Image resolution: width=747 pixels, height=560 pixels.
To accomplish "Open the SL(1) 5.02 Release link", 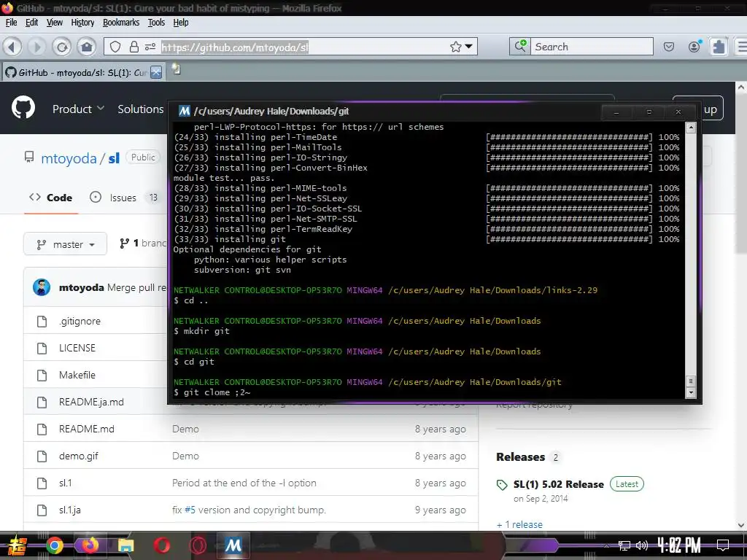I will coord(558,484).
